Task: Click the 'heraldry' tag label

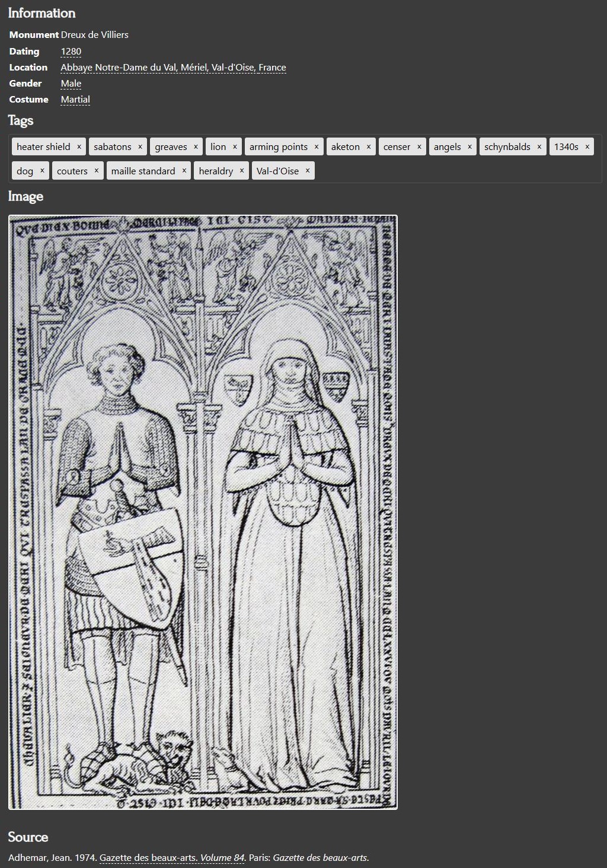Action: (216, 171)
